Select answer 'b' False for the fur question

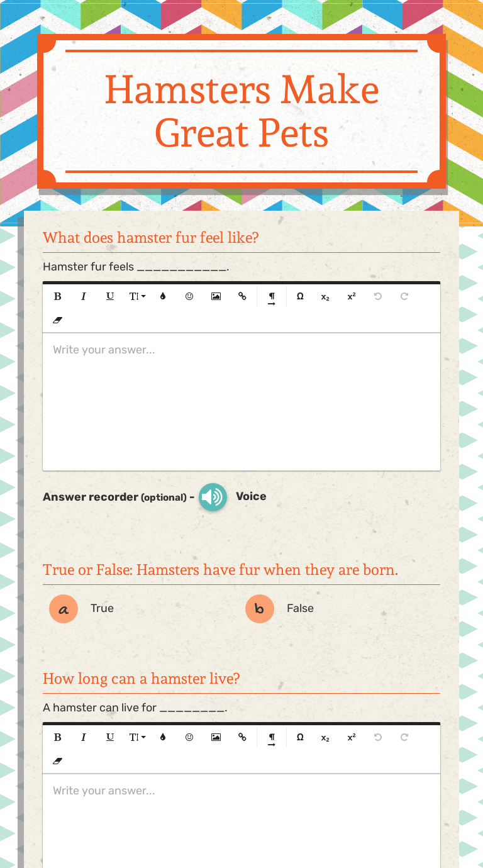tap(260, 608)
